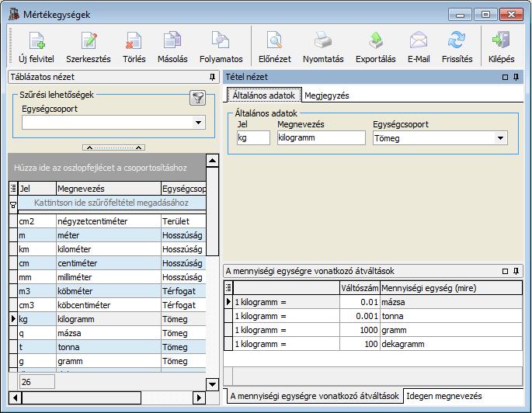Switch to the Megjegyzés tab
Screen dimensions: 532x413
(x=327, y=95)
